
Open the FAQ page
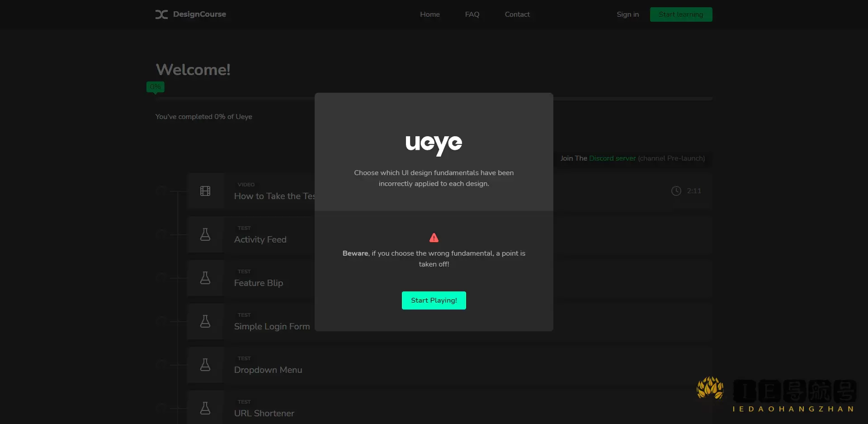pos(472,14)
